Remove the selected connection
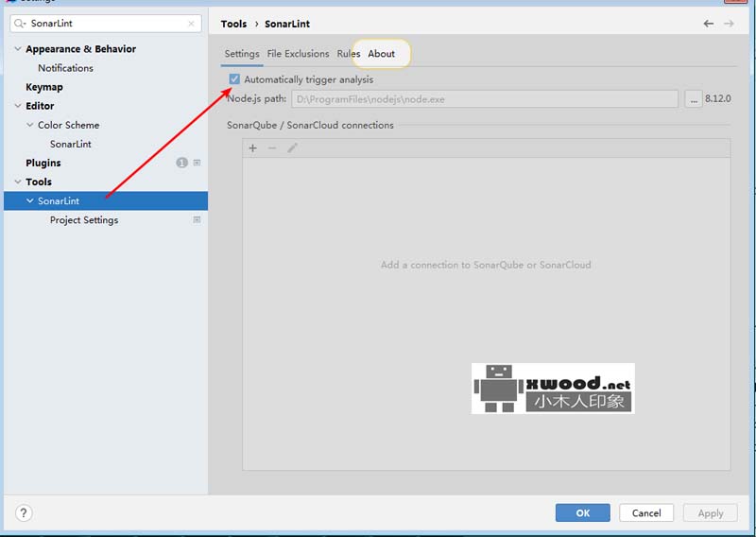 (x=272, y=148)
